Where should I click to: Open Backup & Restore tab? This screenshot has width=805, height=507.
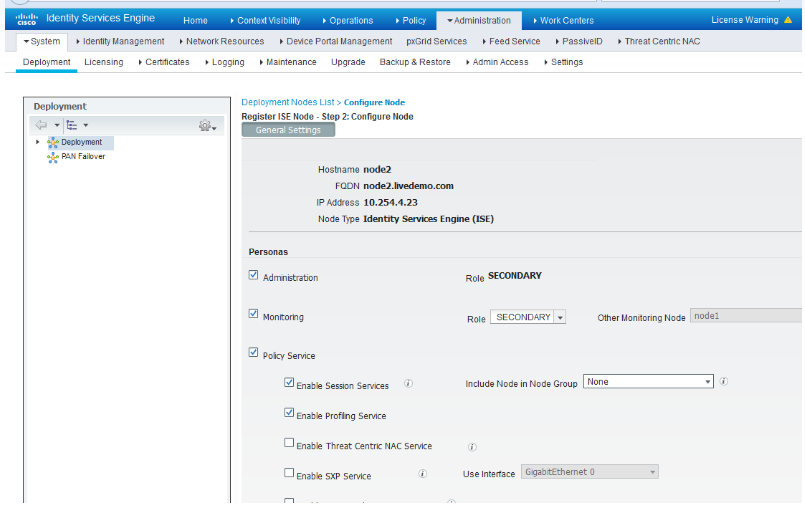415,62
